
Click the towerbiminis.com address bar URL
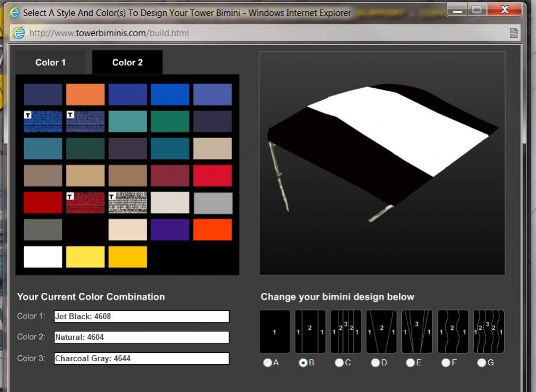(x=109, y=33)
